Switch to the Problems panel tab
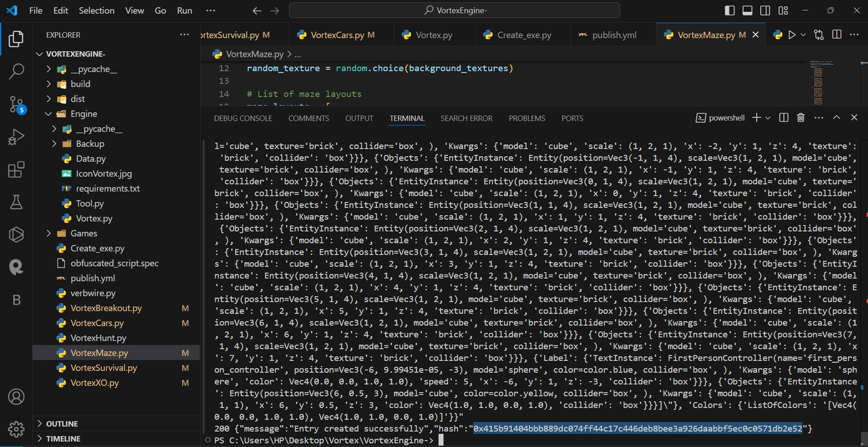This screenshot has width=868, height=447. [x=527, y=118]
